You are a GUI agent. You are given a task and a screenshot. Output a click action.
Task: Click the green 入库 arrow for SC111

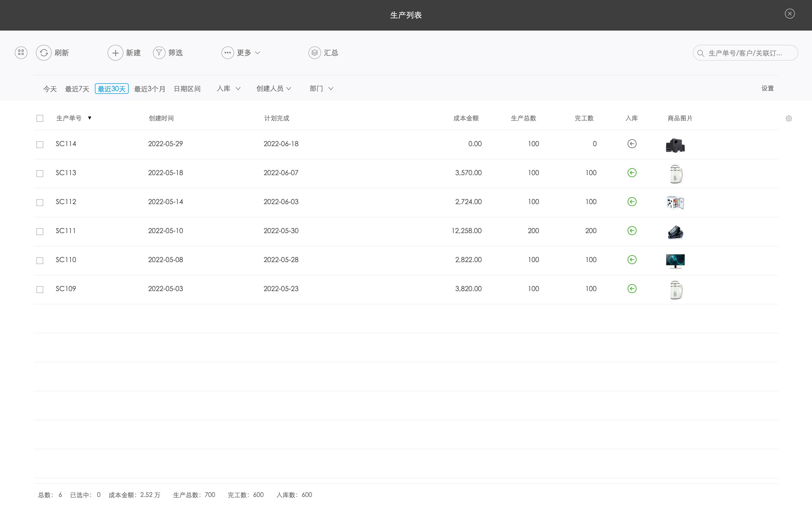tap(632, 231)
